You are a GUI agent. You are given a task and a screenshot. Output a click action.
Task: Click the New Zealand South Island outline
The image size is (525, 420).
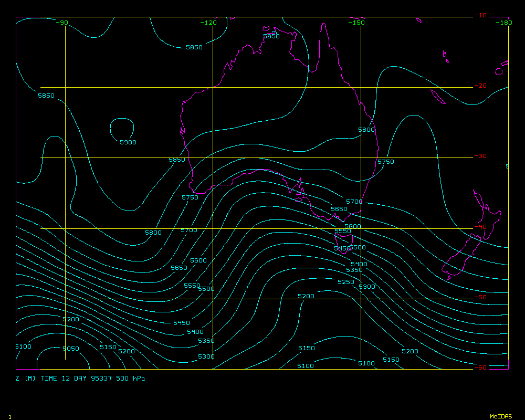pos(462,257)
